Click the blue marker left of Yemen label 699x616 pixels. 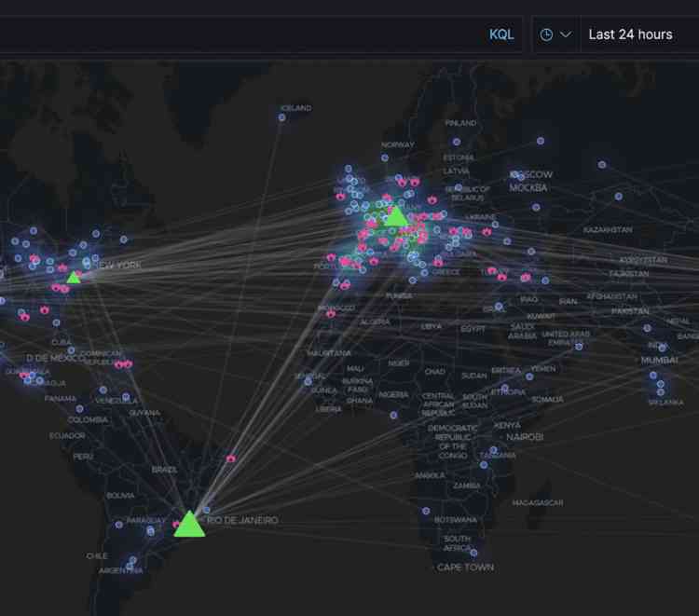coord(529,376)
